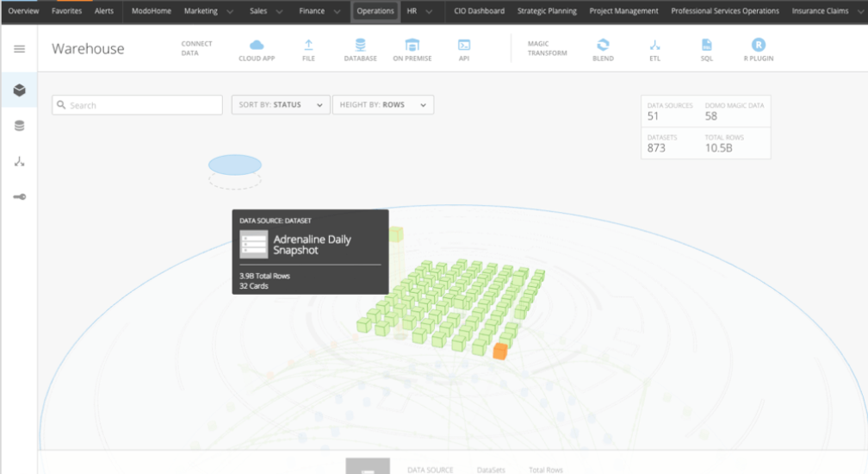868x474 pixels.
Task: Connect data via Cloud App icon
Action: (x=257, y=45)
